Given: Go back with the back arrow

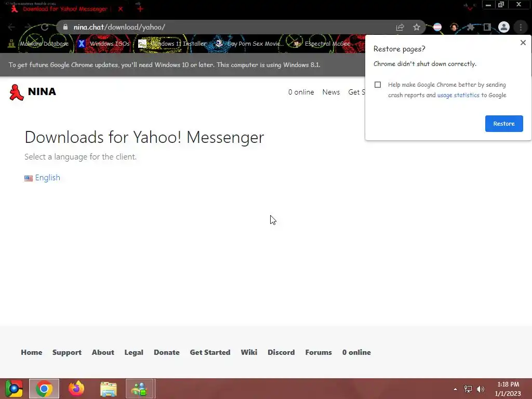Looking at the screenshot, I should click(11, 27).
